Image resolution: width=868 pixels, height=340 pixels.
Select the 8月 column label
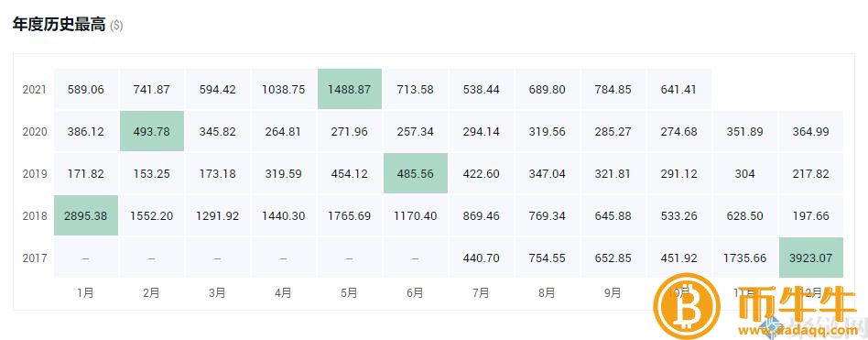[547, 293]
